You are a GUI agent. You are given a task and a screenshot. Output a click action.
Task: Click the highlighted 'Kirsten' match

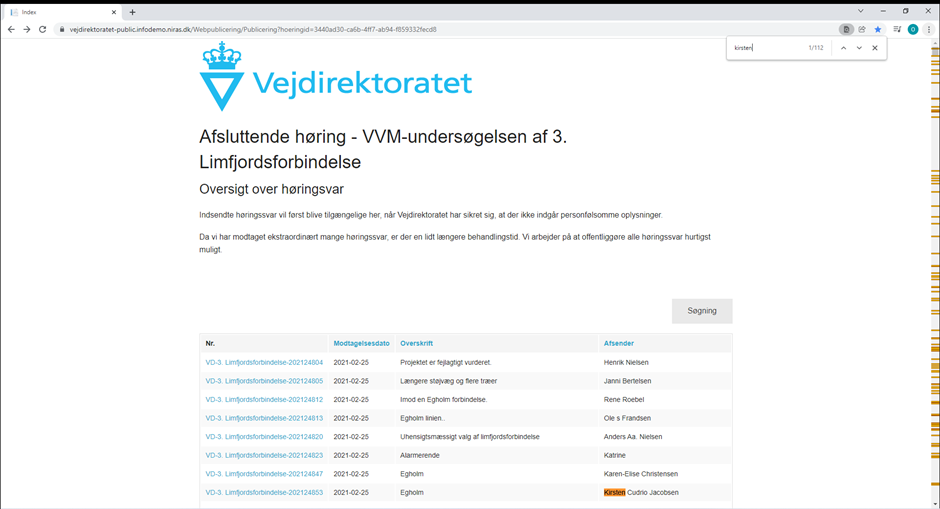tap(614, 492)
